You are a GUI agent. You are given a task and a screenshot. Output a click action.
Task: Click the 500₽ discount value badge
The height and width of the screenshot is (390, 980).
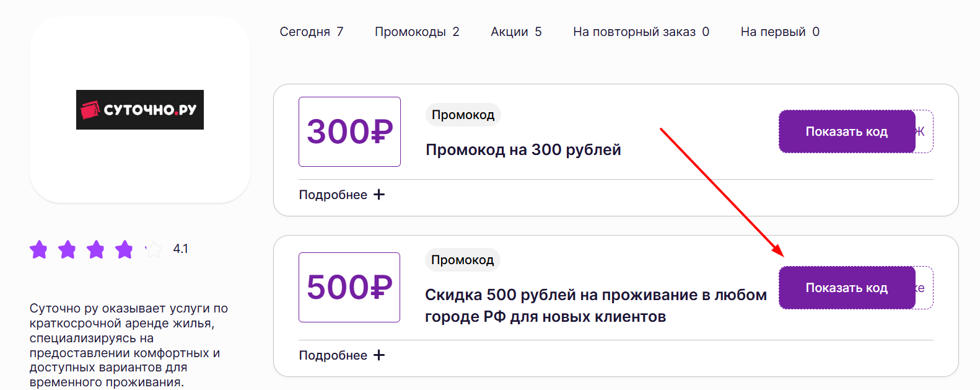349,288
